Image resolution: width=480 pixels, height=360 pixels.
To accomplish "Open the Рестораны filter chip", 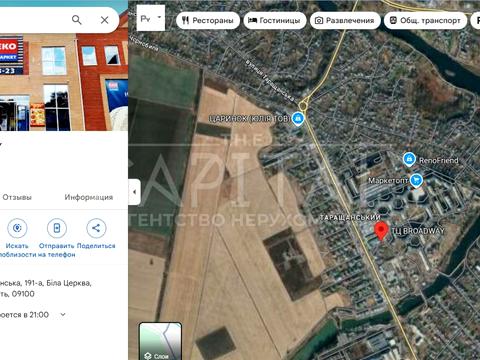I will point(208,21).
